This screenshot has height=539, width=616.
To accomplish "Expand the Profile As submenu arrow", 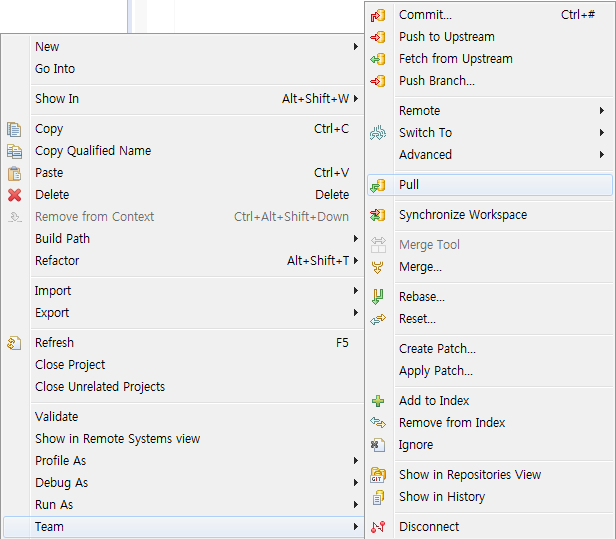I will pos(356,461).
